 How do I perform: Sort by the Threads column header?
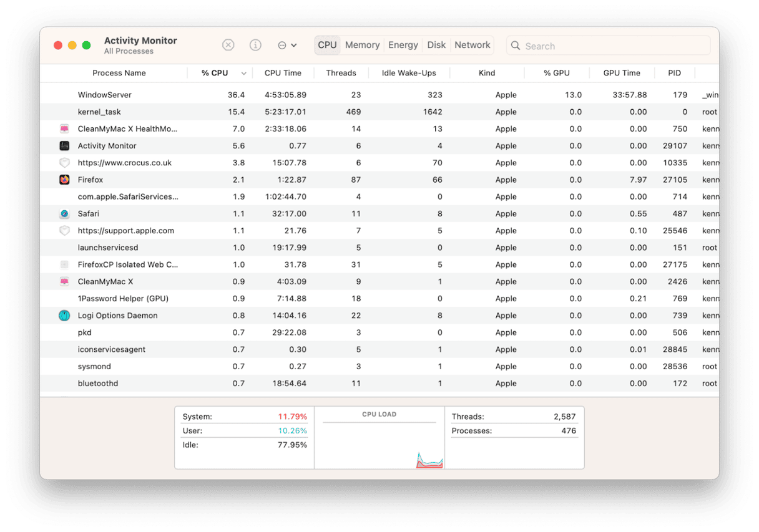point(341,73)
